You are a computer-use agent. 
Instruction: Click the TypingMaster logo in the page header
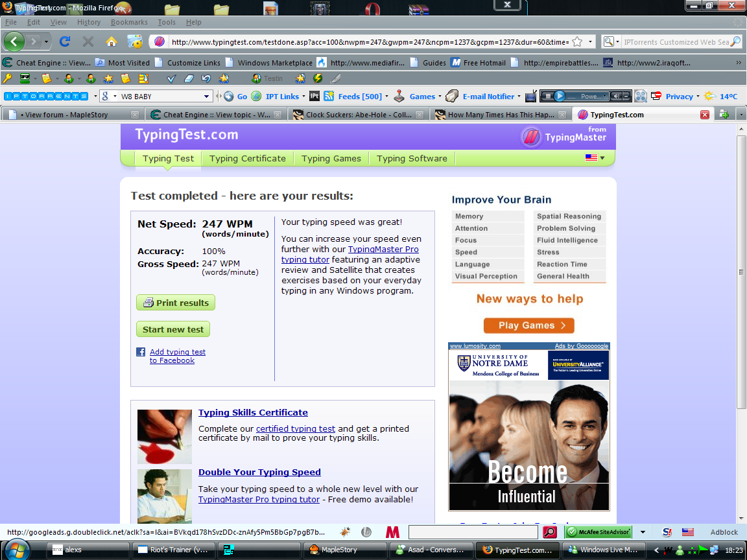(563, 137)
